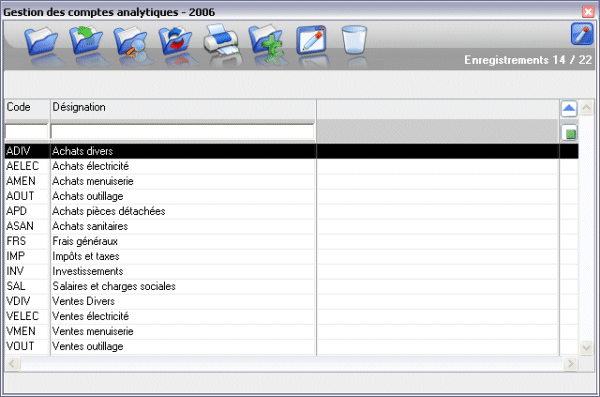This screenshot has height=397, width=600.
Task: Print the list using printer icon
Action: pos(221,40)
